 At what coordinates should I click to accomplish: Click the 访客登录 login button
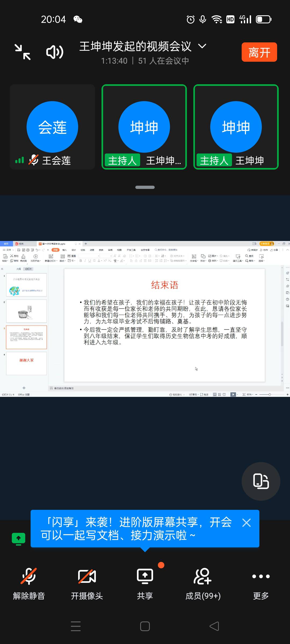267,244
